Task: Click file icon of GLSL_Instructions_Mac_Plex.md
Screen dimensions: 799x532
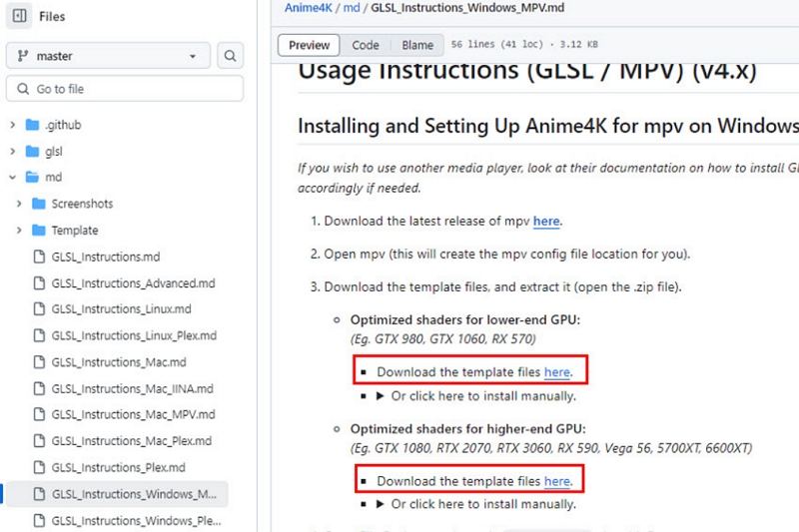Action: [39, 441]
